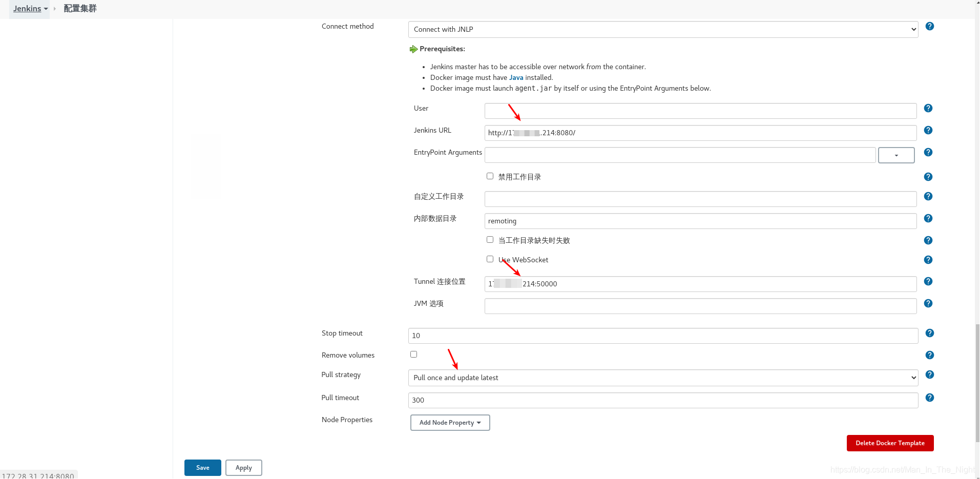Open help icon for Pull strategy
The width and height of the screenshot is (980, 479).
[930, 374]
